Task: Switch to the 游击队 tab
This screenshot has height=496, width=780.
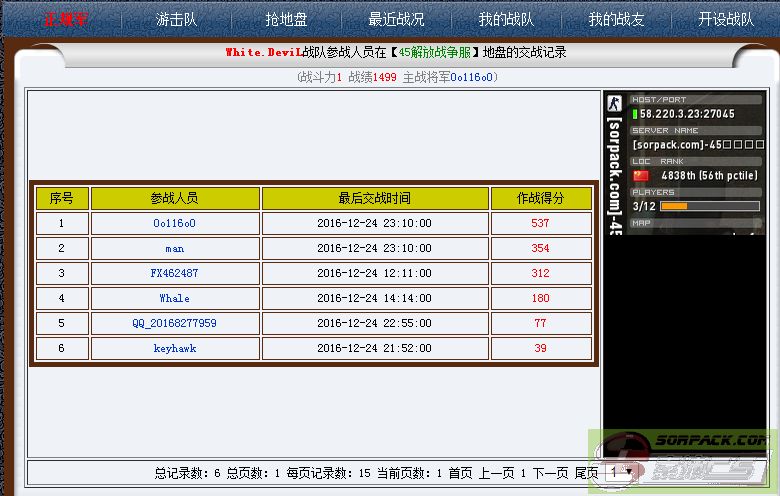Action: (x=176, y=19)
